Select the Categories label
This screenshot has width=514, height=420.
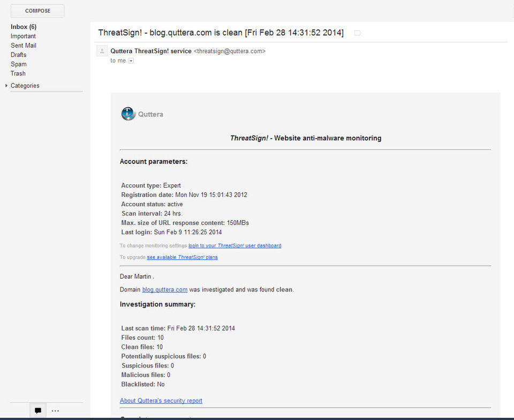point(25,86)
